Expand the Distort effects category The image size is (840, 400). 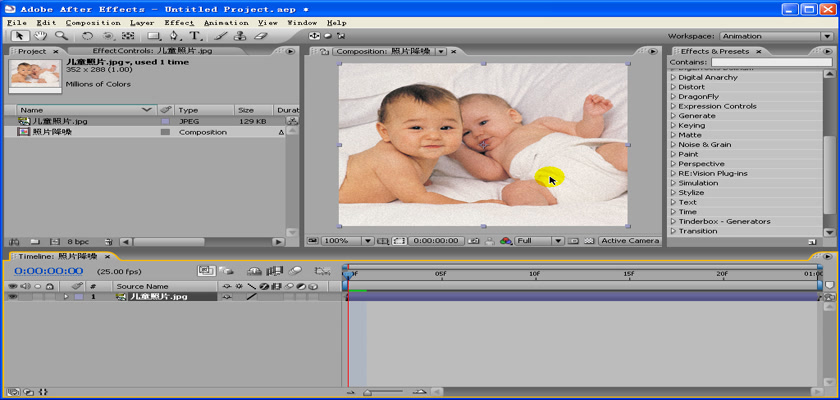click(x=673, y=87)
